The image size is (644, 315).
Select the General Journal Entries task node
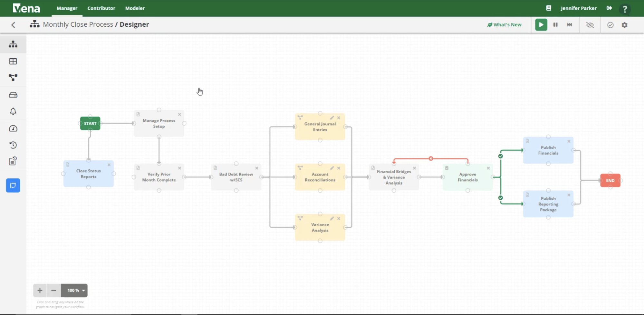click(x=320, y=127)
